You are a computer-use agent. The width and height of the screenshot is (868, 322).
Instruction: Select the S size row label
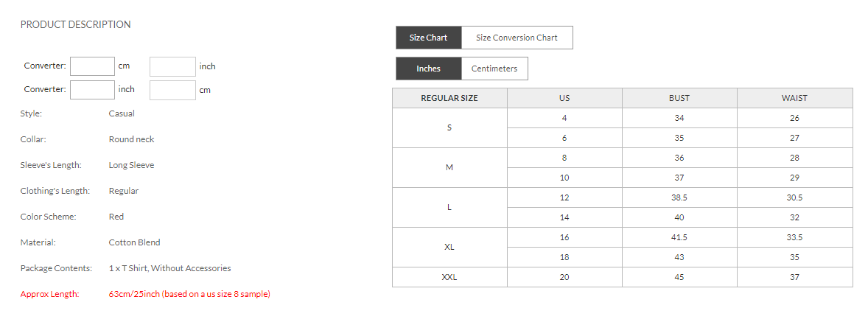click(x=449, y=127)
